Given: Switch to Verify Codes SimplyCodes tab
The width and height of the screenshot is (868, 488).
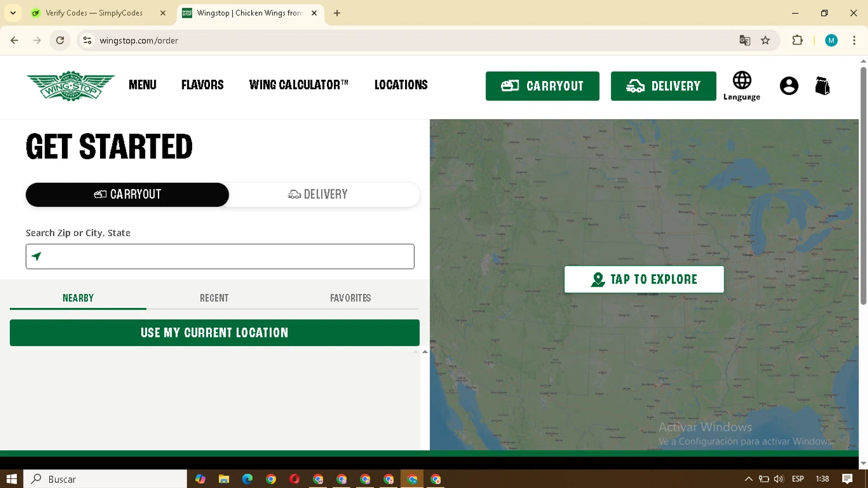Looking at the screenshot, I should coord(98,13).
